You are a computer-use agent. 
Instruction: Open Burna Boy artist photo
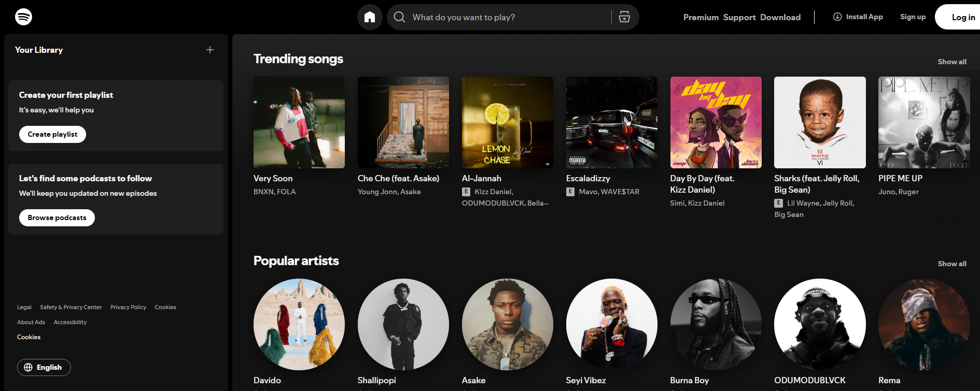point(716,324)
